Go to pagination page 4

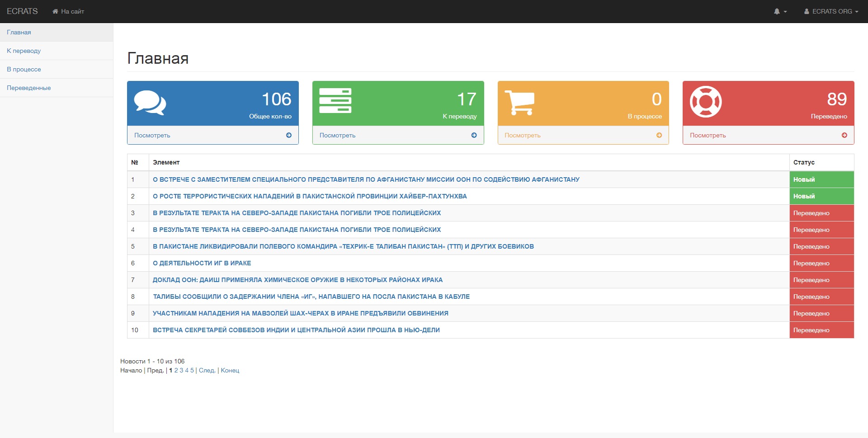tap(187, 370)
